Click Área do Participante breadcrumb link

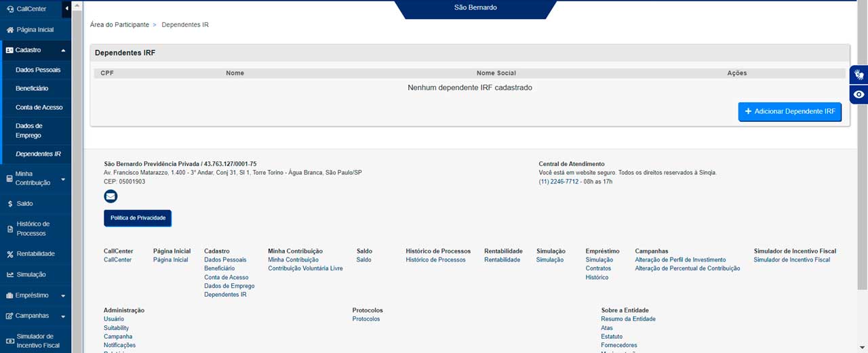tap(119, 24)
